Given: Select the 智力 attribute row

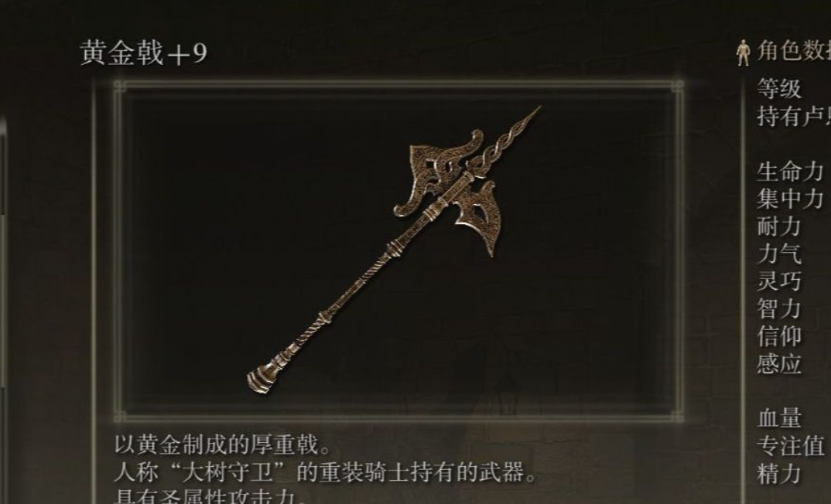Looking at the screenshot, I should [779, 309].
